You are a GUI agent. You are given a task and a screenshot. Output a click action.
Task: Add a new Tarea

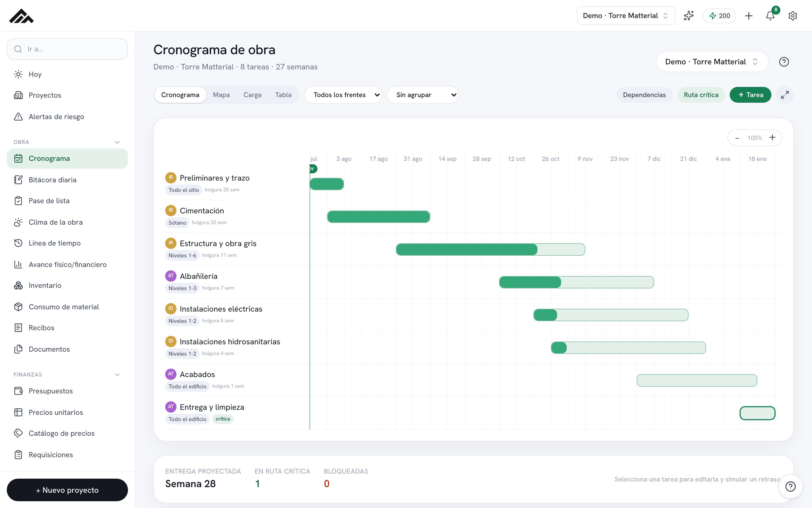pos(750,95)
